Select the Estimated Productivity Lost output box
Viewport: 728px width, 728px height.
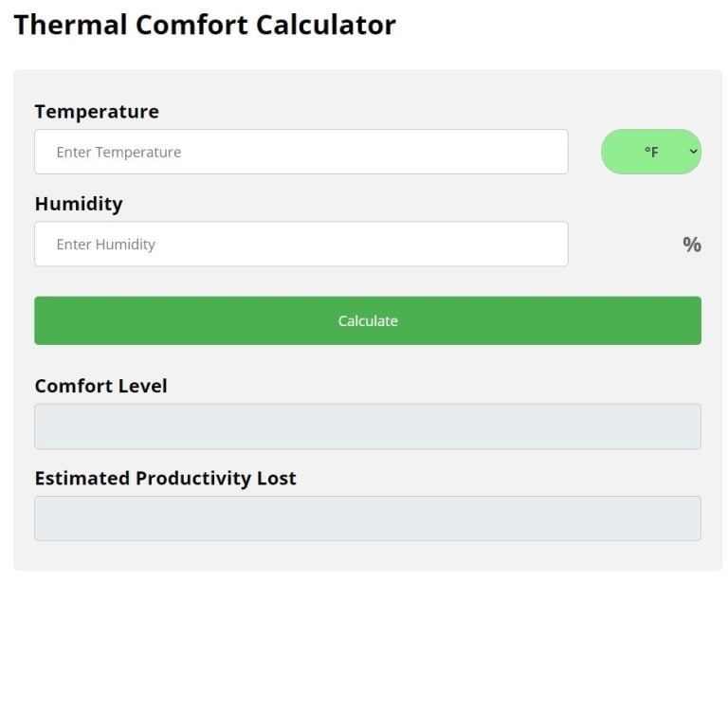367,519
